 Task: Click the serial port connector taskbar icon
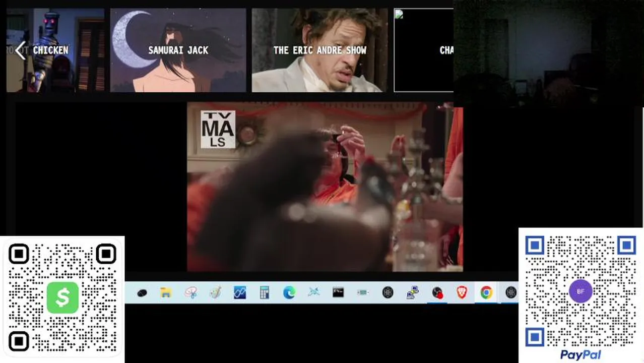click(x=363, y=292)
